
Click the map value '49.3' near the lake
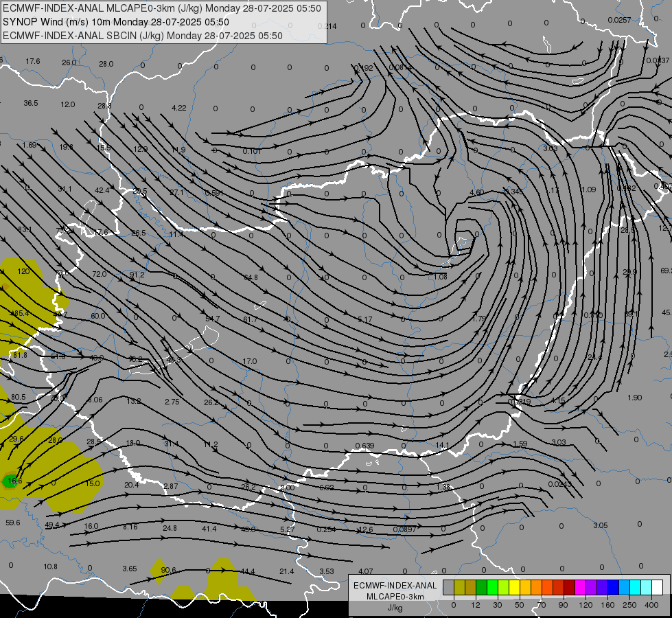tap(174, 360)
